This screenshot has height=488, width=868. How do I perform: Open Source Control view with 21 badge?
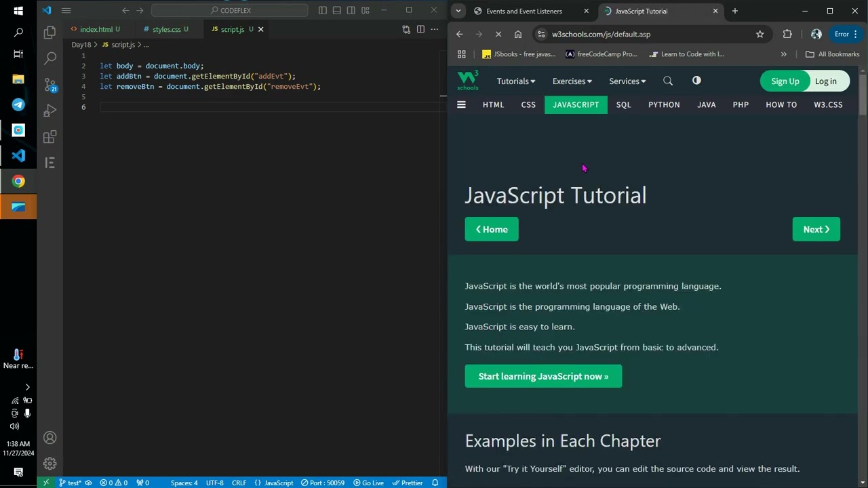50,85
